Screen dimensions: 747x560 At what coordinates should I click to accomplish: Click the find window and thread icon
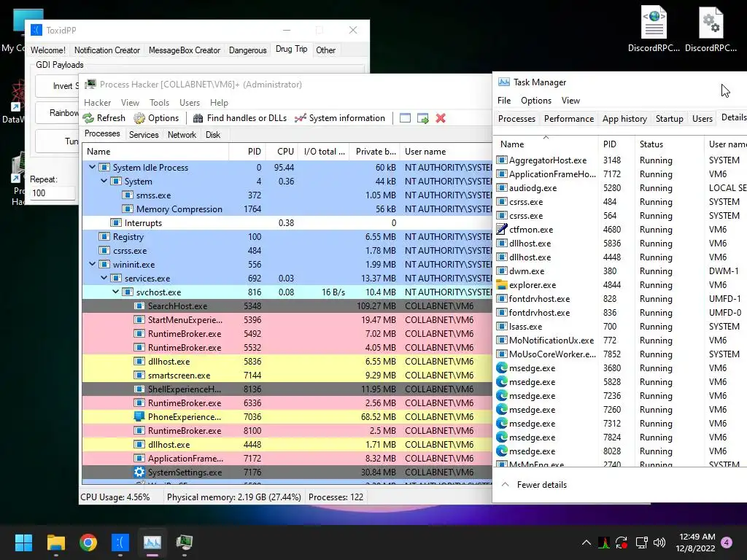point(422,118)
